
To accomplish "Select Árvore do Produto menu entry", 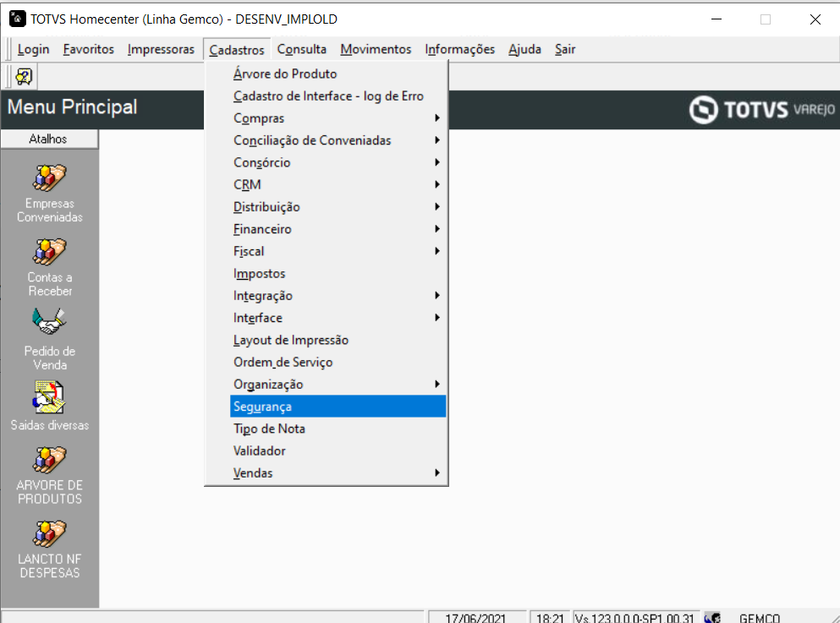I will (338, 74).
